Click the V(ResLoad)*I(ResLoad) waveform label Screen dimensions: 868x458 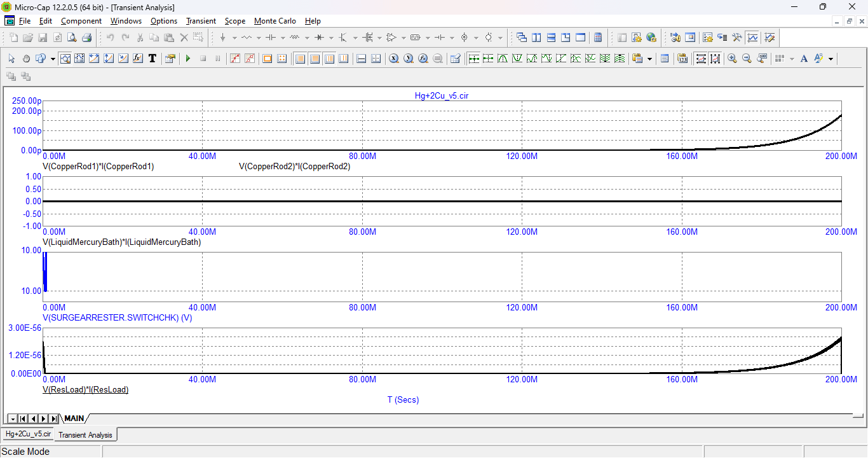click(x=86, y=389)
